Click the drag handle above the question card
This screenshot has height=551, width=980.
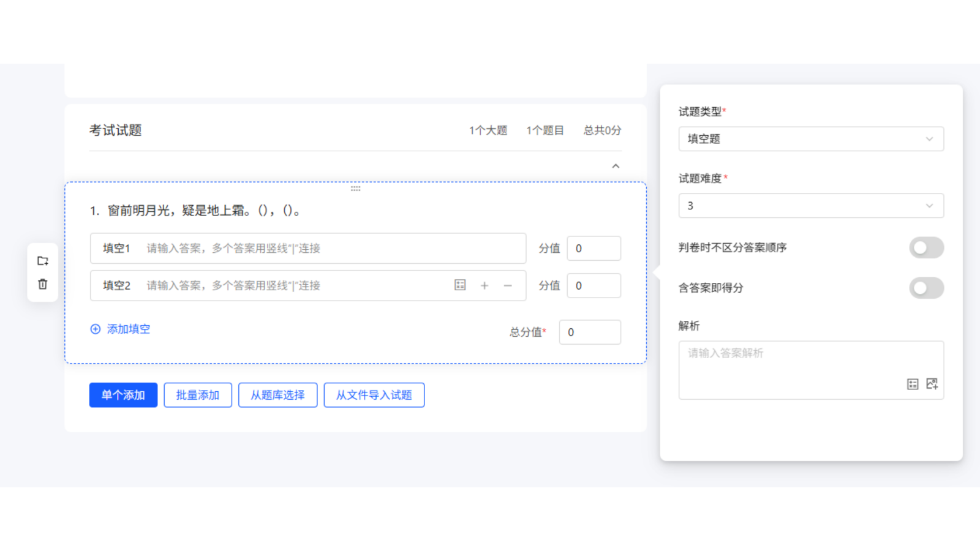356,189
